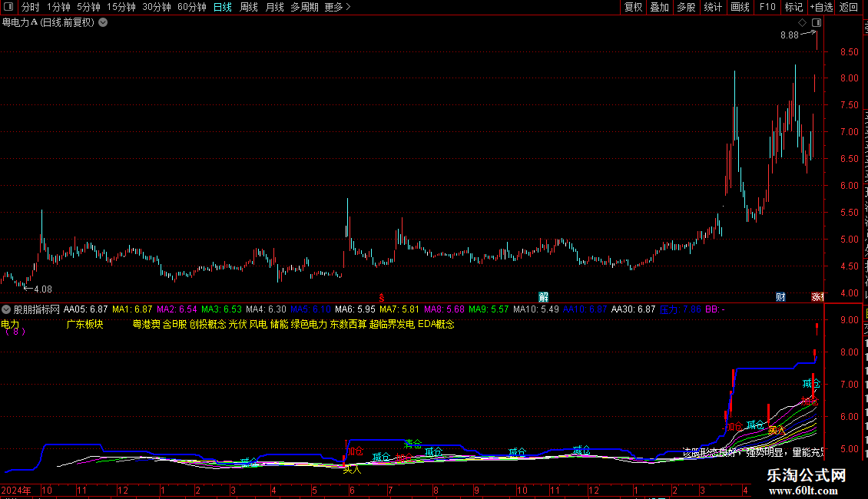Viewport: 868px width, 499px height.
Task: Open dropdown beside 粤电力A title
Action: [103, 23]
